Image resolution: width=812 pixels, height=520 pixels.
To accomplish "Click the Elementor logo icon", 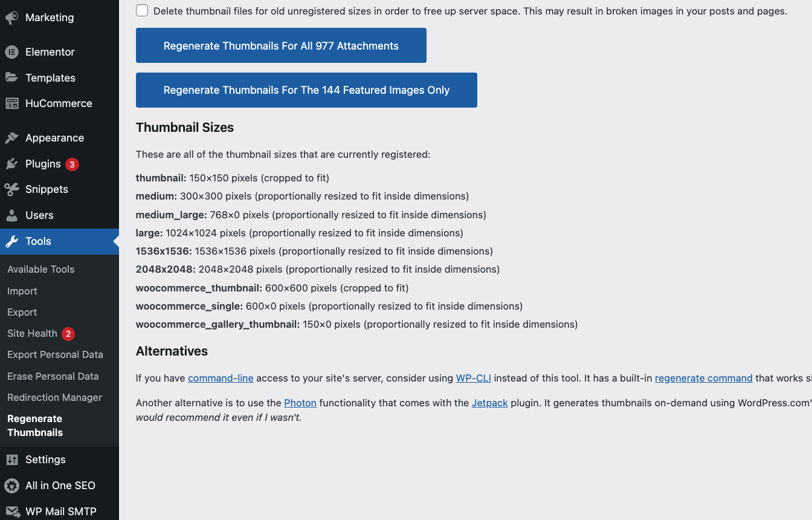I will coord(12,52).
